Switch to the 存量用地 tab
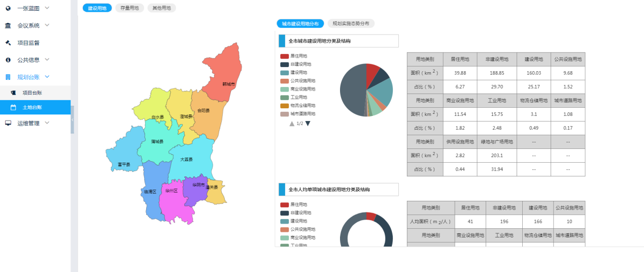Screen dimensions: 644x272 tap(129, 8)
